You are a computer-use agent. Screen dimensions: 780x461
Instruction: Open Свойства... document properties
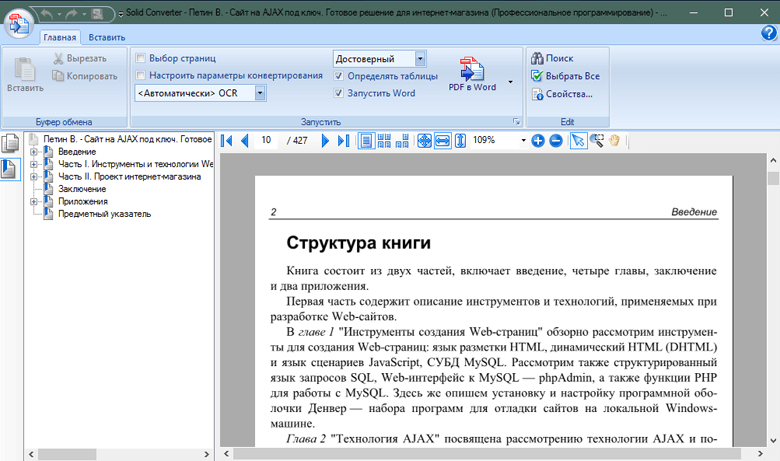pos(562,94)
